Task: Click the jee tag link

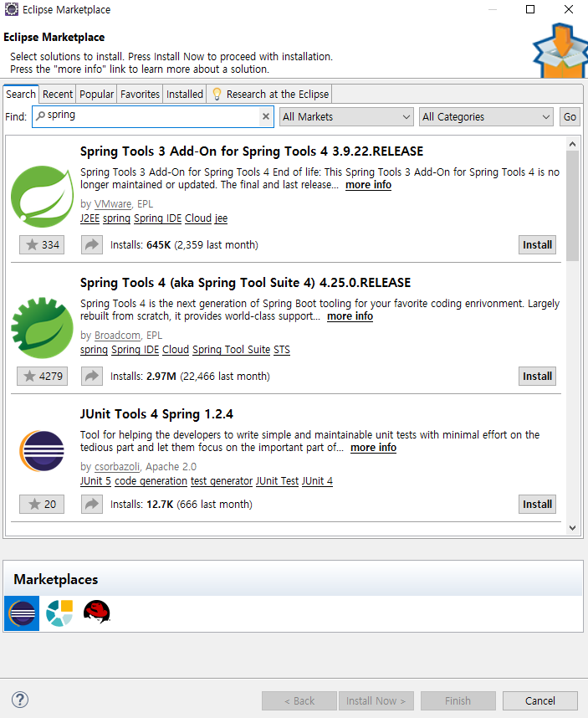Action: click(x=221, y=218)
